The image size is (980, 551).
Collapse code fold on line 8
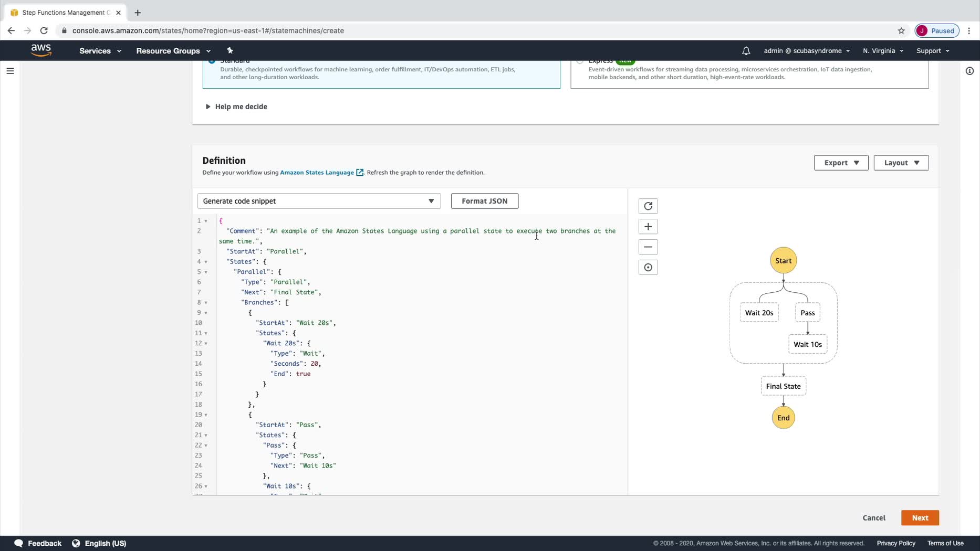pos(206,303)
